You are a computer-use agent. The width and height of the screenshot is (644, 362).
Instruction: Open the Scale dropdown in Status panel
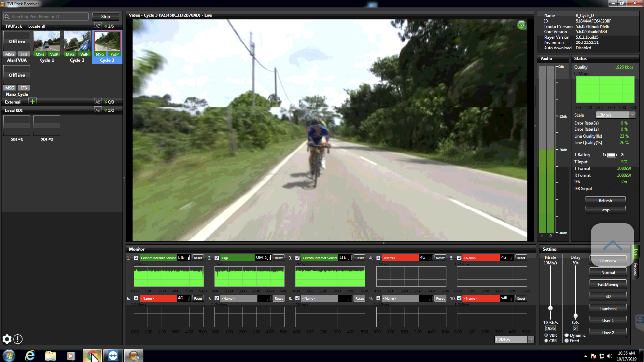tap(632, 115)
